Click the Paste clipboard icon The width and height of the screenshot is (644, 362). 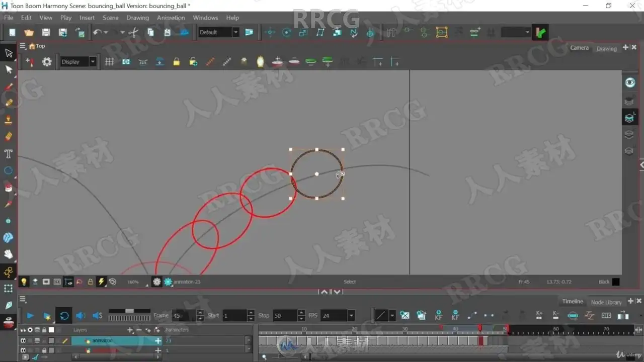[x=167, y=32]
